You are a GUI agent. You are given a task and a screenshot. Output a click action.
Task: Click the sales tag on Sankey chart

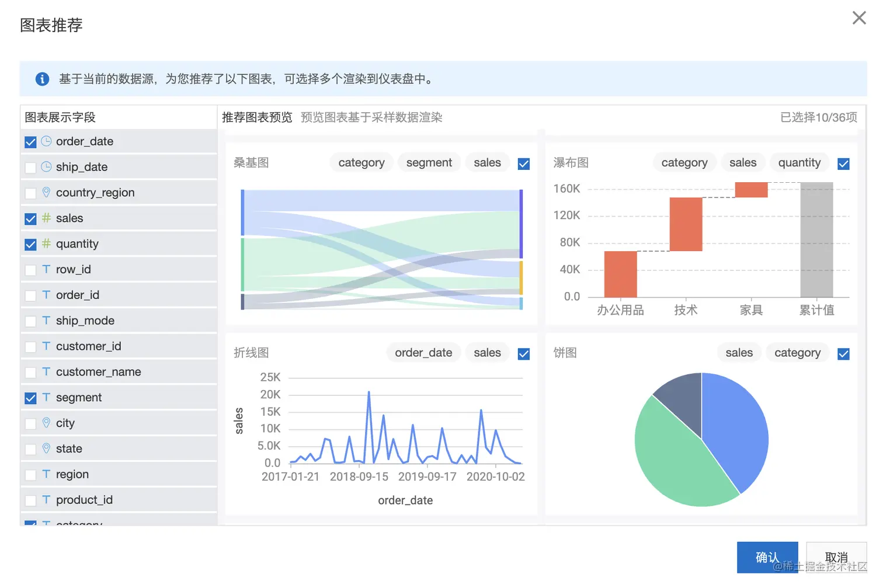[x=488, y=163]
